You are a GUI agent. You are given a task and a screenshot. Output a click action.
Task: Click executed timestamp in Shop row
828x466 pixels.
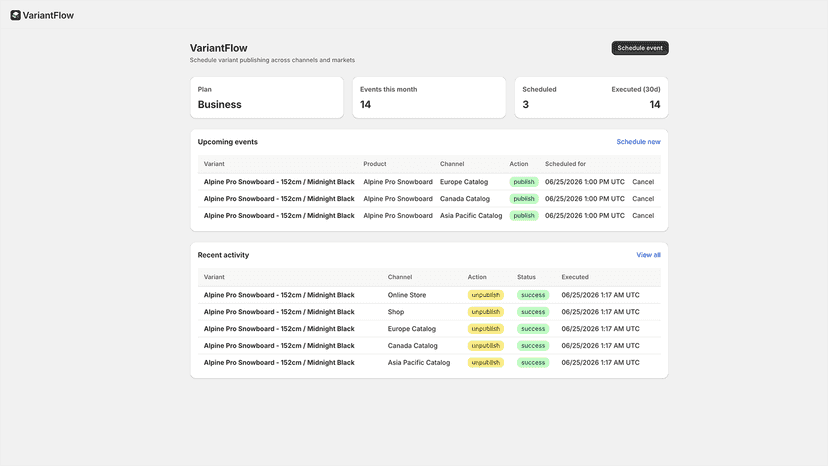coord(600,312)
